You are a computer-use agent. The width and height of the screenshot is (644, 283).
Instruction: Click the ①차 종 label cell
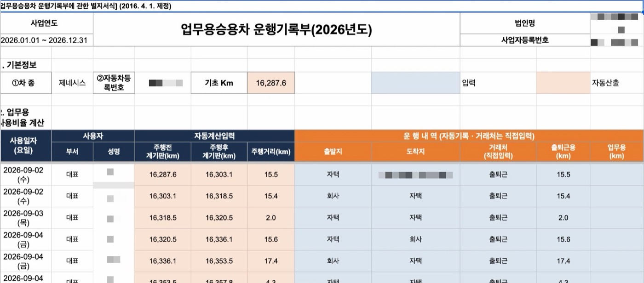(26, 83)
